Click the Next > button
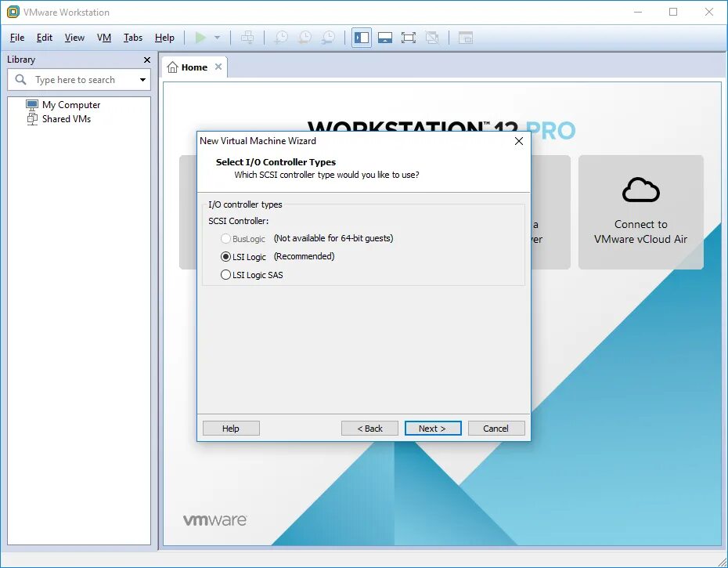Screen dimensions: 728x568 [433, 428]
